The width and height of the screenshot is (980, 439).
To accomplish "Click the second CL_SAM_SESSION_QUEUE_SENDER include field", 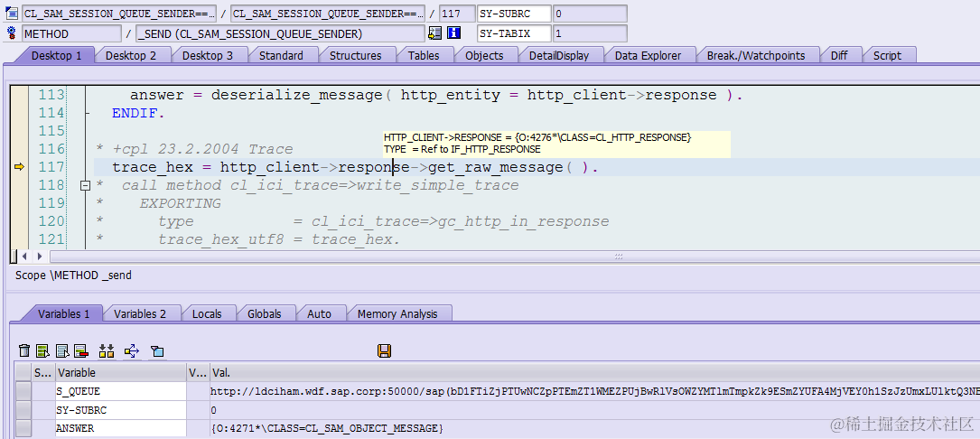I will click(328, 14).
